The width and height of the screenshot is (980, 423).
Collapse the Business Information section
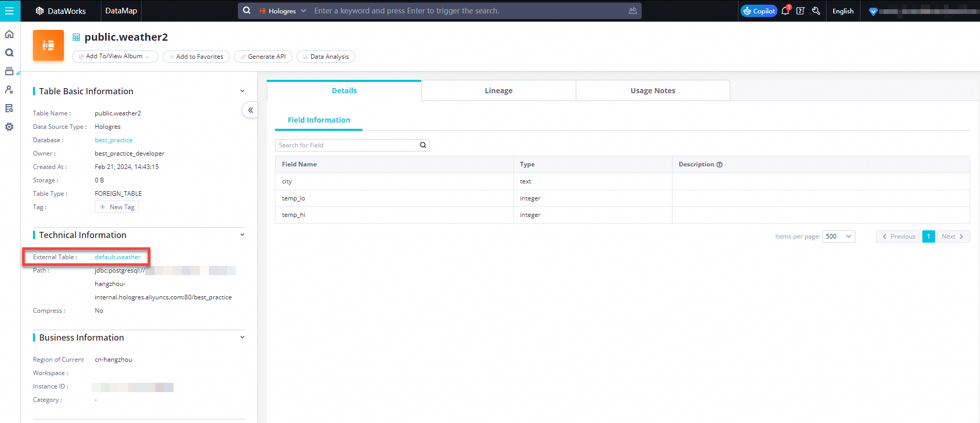pyautogui.click(x=242, y=337)
